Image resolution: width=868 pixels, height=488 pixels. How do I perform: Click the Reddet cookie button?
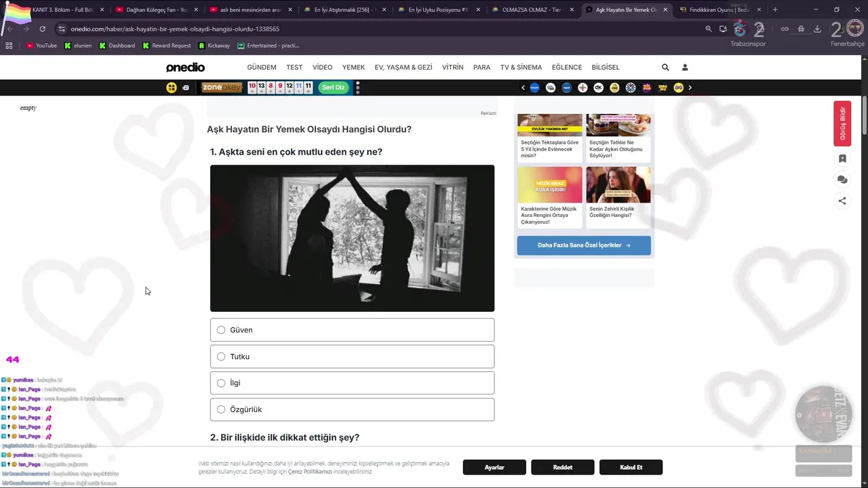563,467
